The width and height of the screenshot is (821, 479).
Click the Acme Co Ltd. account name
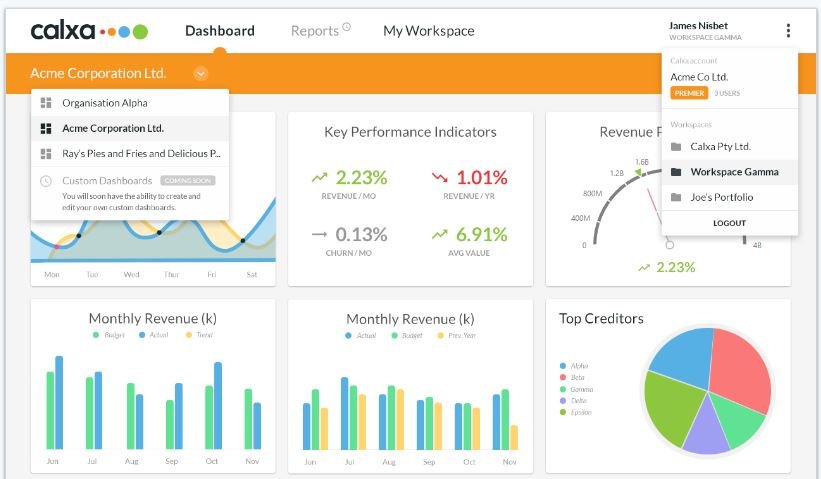699,77
